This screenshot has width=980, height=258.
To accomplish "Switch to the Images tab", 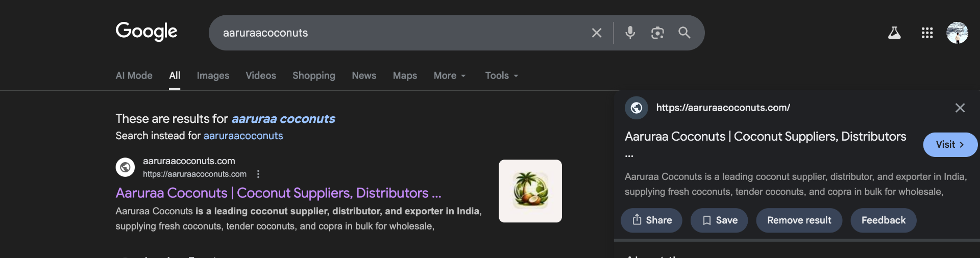I will 213,75.
